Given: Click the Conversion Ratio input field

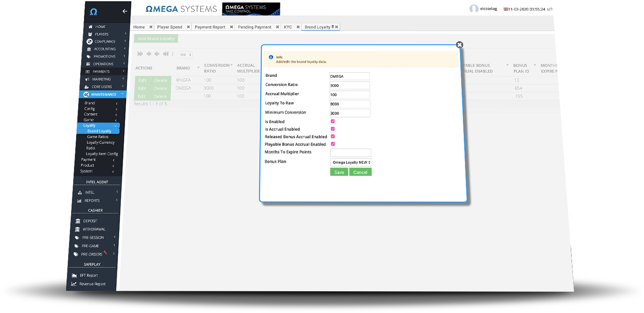Looking at the screenshot, I should coord(350,86).
